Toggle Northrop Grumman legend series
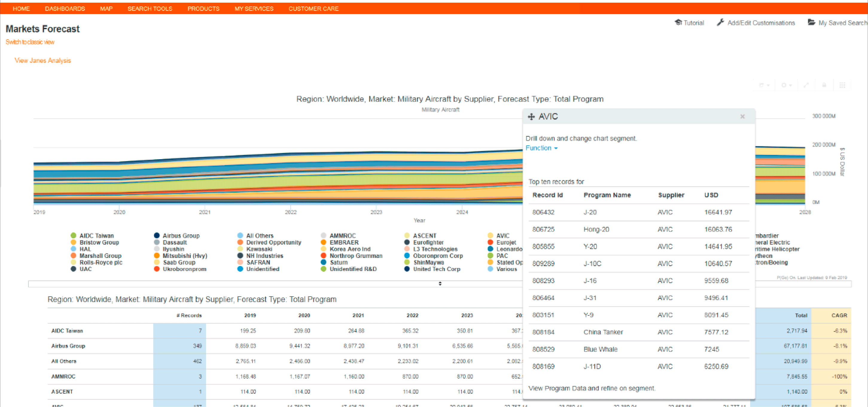 pos(356,256)
